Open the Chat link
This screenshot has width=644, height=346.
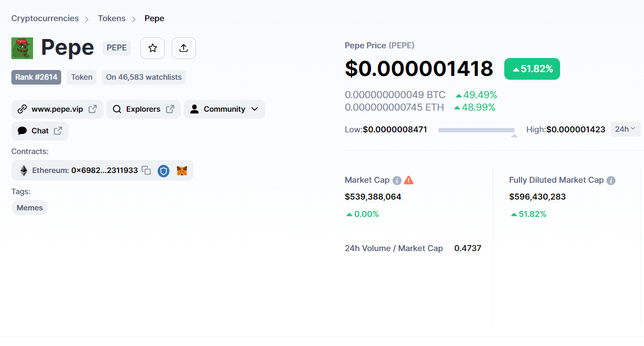point(40,131)
